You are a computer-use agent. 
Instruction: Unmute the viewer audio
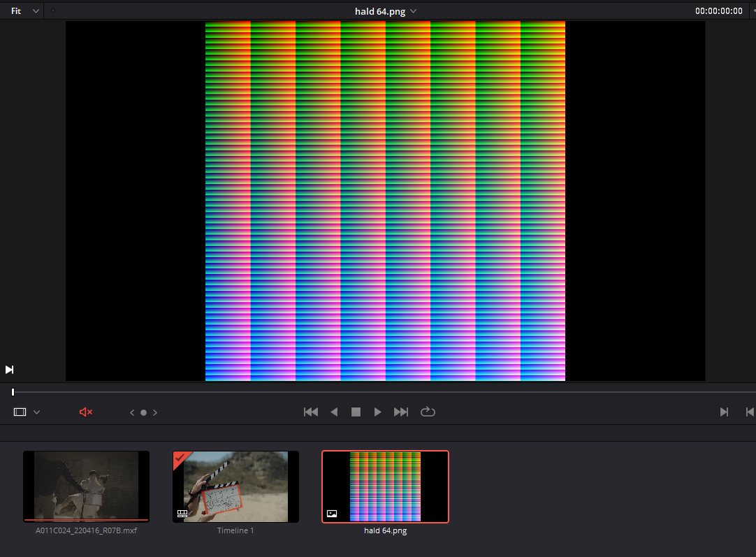click(x=86, y=412)
